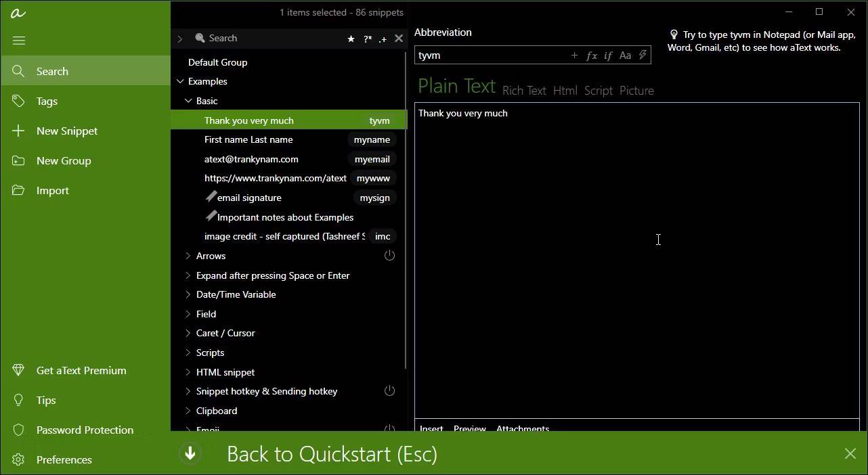Image resolution: width=868 pixels, height=475 pixels.
Task: Click Get aText Premium
Action: coord(85,370)
